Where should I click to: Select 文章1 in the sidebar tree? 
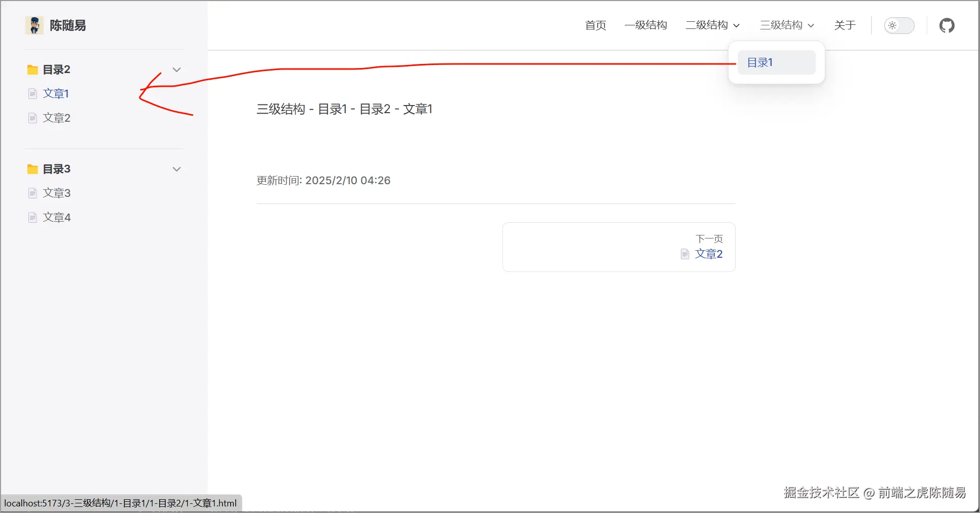(x=56, y=93)
